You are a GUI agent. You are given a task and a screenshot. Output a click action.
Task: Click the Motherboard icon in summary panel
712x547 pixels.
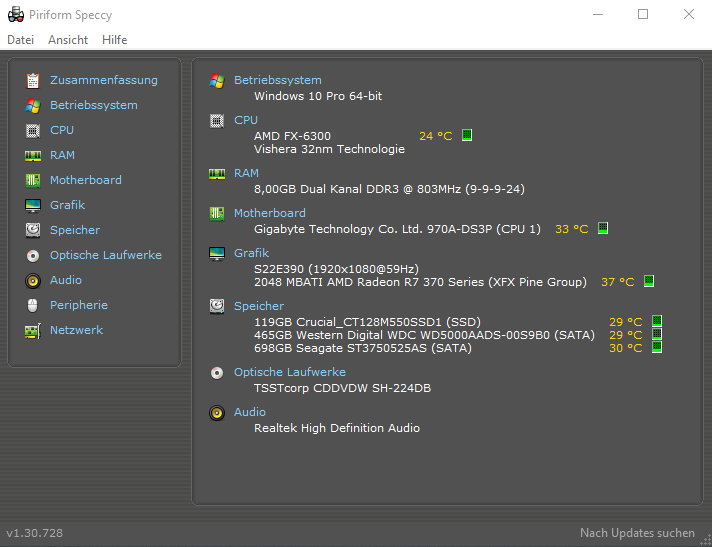(217, 213)
